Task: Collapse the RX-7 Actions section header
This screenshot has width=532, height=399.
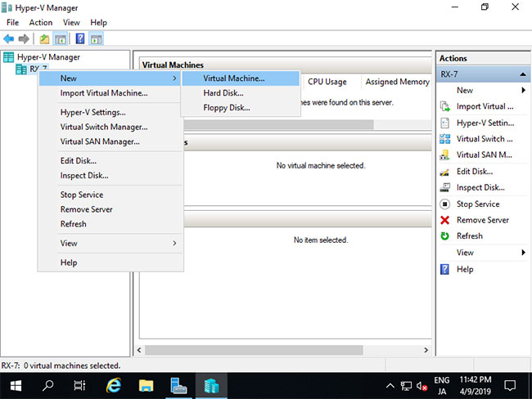Action: (523, 74)
